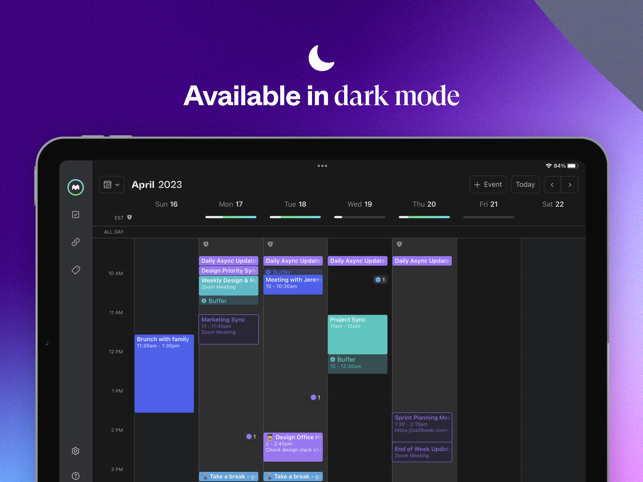Select the Sun 16 day header
This screenshot has width=643, height=482.
(166, 204)
